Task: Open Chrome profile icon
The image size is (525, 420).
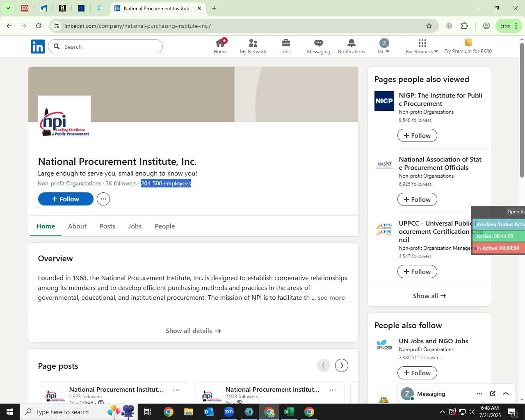Action: click(x=486, y=26)
